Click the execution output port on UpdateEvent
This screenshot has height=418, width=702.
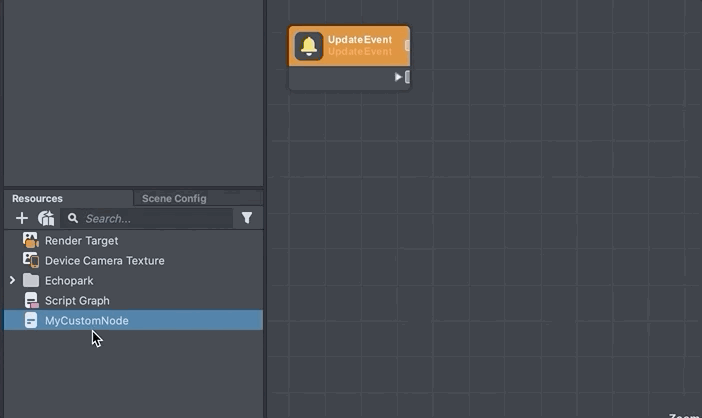tap(401, 77)
